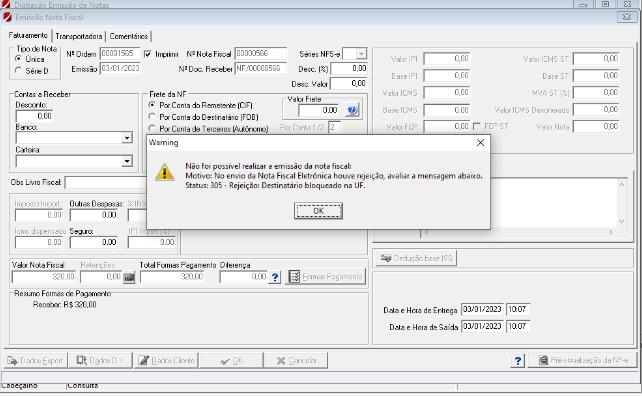Click the Retenções calculator icon
The image size is (642, 396).
(x=129, y=277)
